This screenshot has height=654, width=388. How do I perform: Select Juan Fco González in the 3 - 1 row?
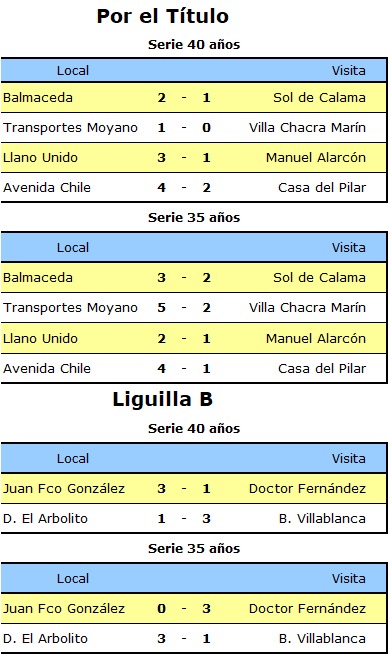tap(64, 489)
